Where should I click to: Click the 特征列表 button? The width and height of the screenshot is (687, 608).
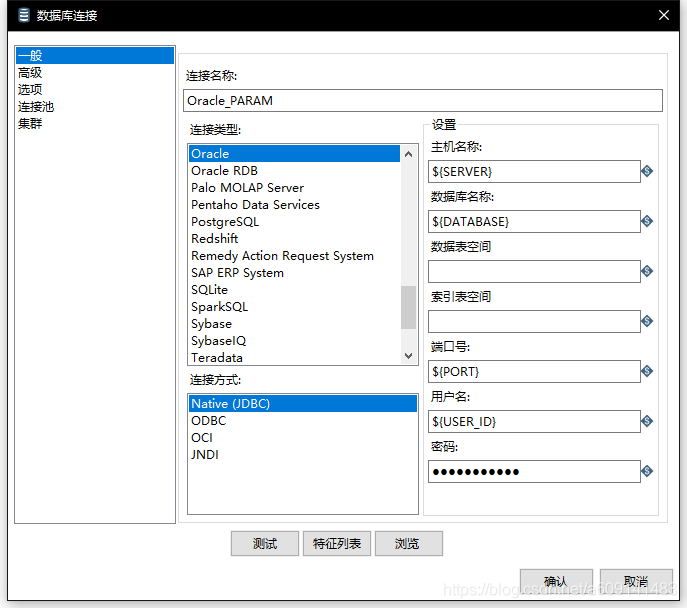336,544
